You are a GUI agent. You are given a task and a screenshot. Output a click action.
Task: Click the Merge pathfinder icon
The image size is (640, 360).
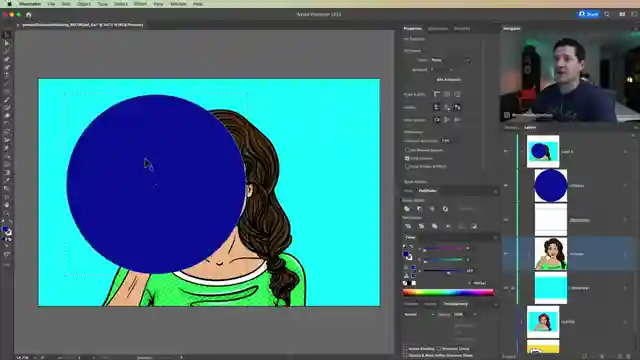(x=435, y=226)
